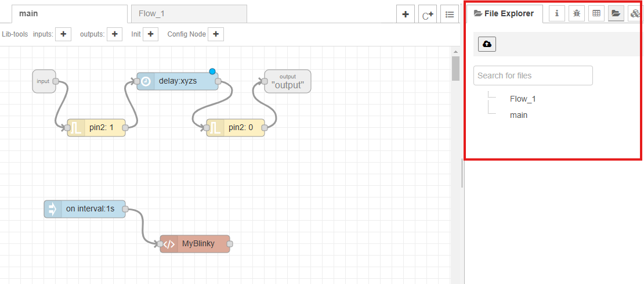
Task: Open the Flow_1 tab
Action: 189,13
